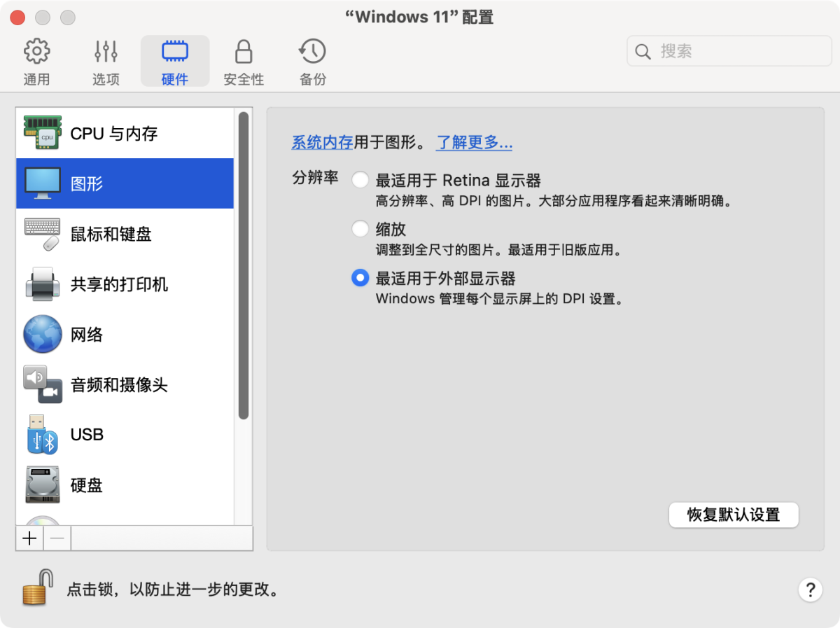Open the 了解更多 link

pos(474,143)
